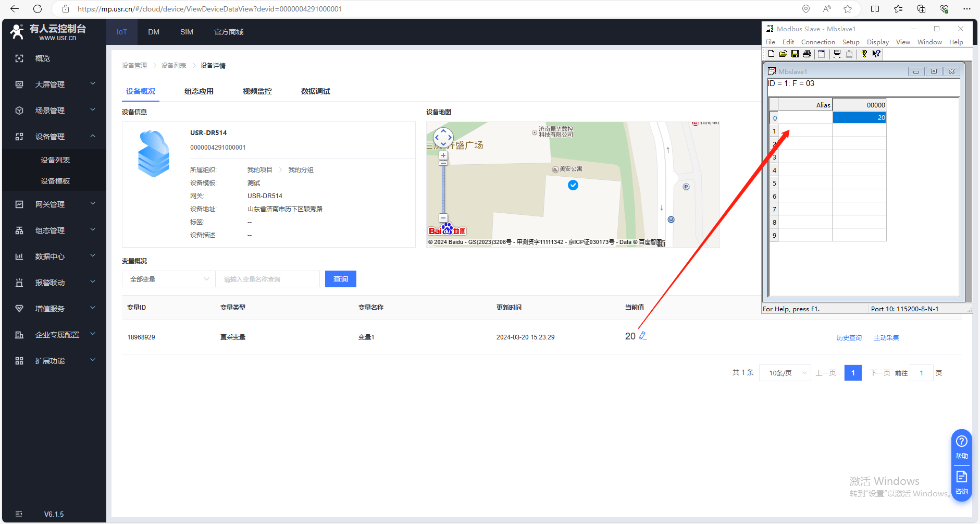Image resolution: width=980 pixels, height=524 pixels.
Task: Click the New document toolbar icon
Action: tap(771, 54)
